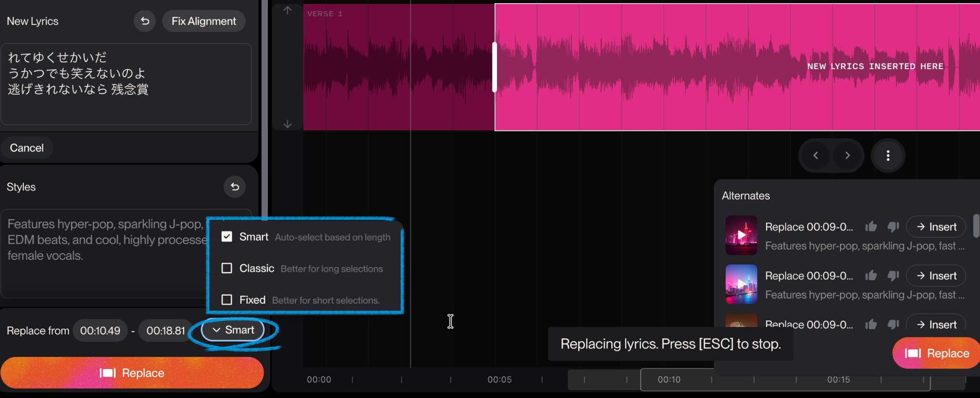Click the large orange Replace button

[x=132, y=373]
